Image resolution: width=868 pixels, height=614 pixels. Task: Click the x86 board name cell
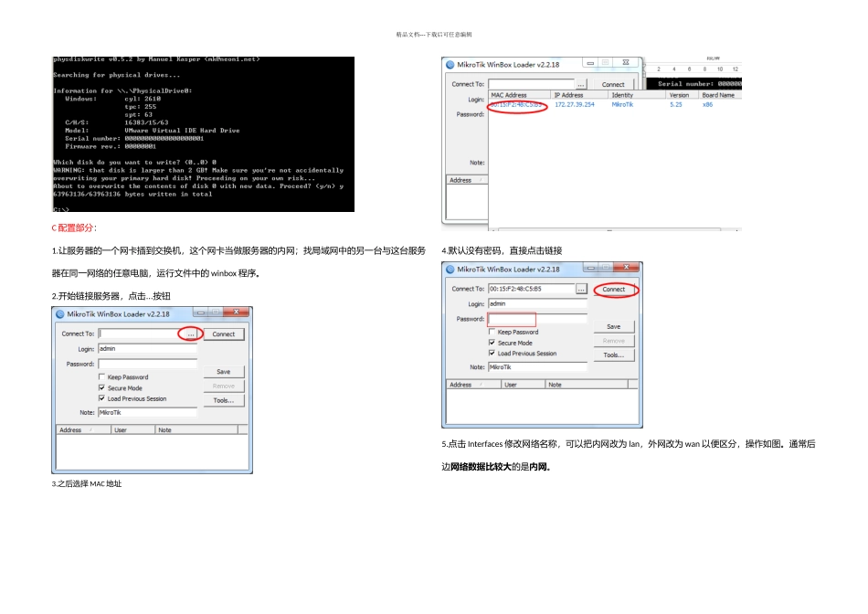click(x=707, y=105)
